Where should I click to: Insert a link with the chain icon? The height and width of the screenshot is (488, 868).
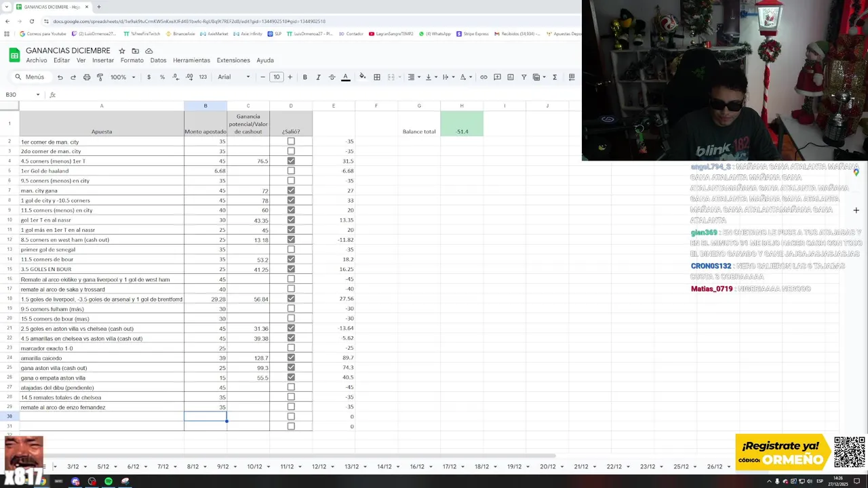(x=484, y=77)
